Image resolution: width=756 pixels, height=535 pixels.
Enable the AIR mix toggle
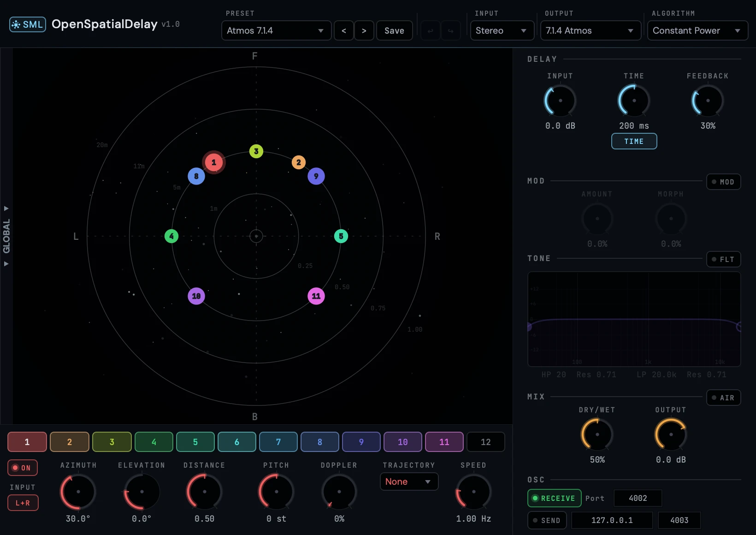coord(723,398)
